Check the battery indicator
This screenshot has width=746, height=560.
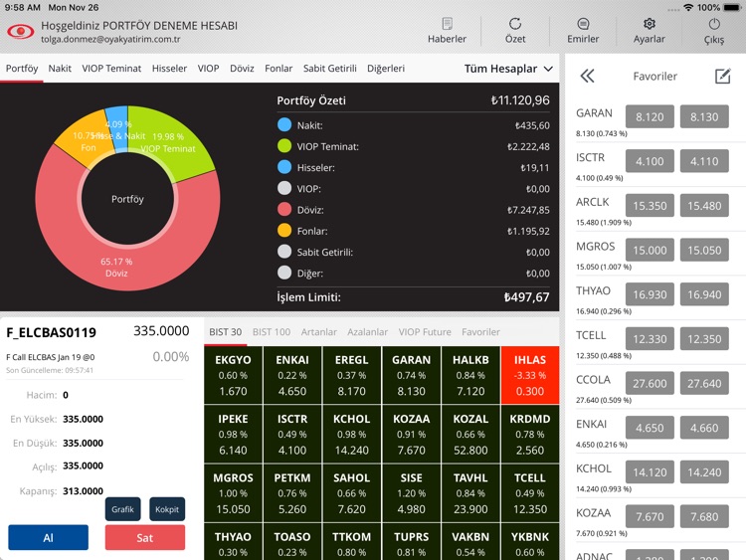(x=732, y=8)
